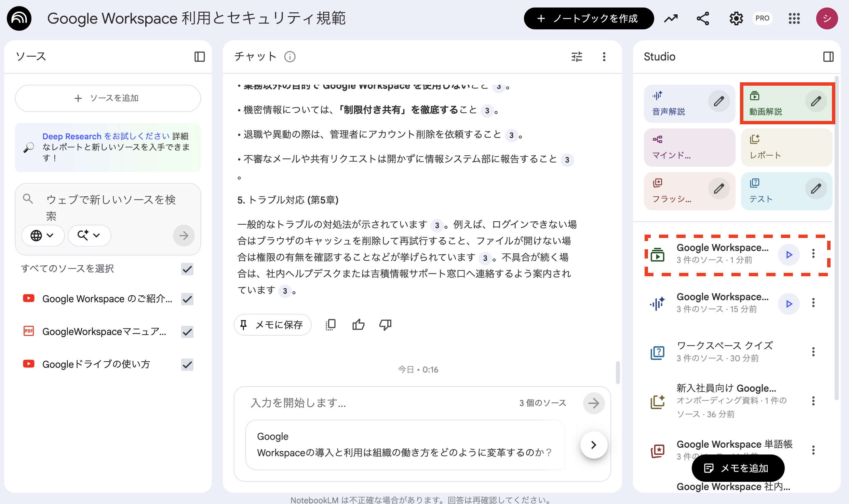Copy the chat response

pos(330,324)
